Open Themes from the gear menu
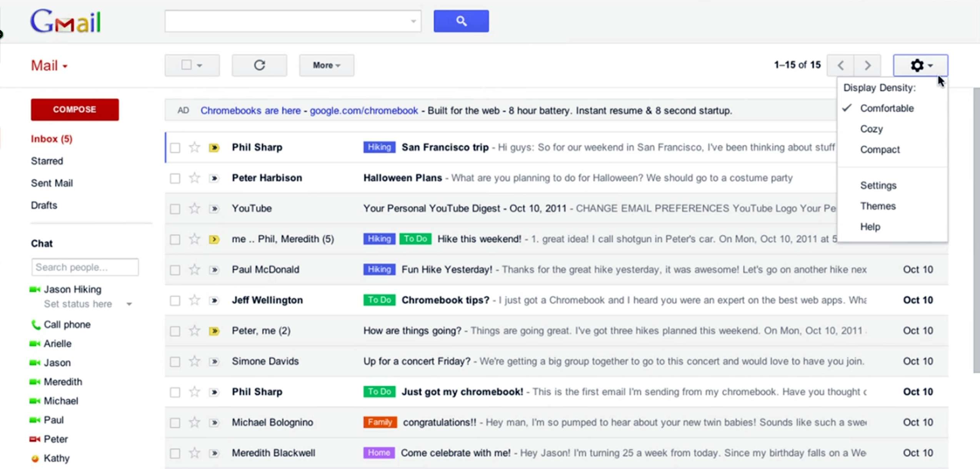 pos(878,206)
